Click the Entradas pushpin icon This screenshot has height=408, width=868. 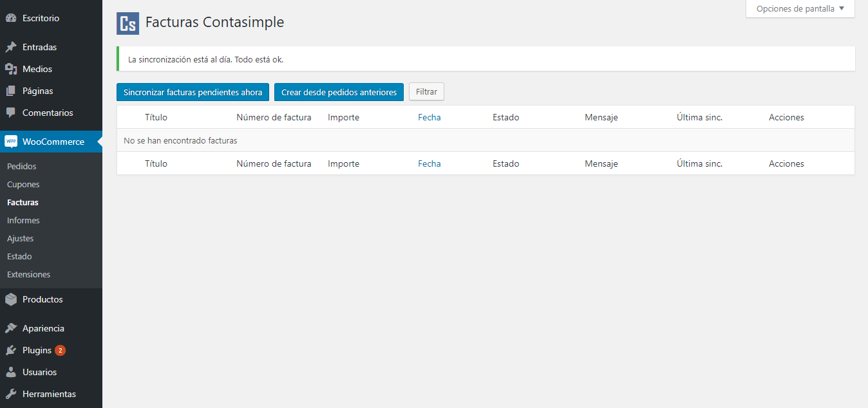[11, 48]
